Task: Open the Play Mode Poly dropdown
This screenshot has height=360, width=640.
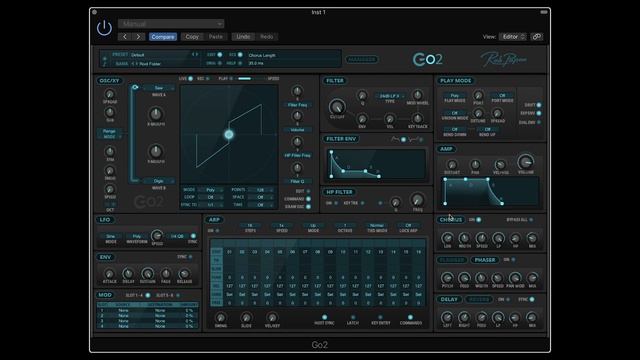Action: 454,95
